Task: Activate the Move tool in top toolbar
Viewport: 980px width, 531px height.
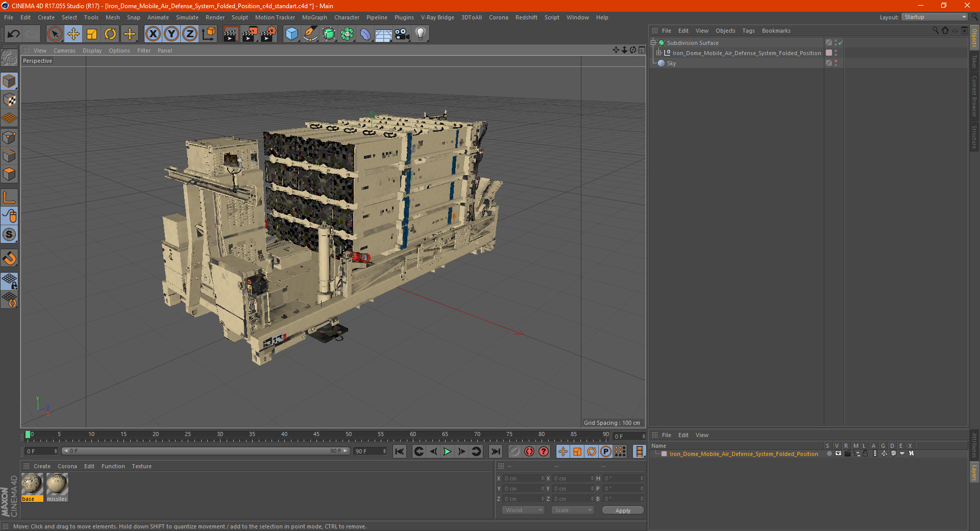Action: pyautogui.click(x=73, y=34)
